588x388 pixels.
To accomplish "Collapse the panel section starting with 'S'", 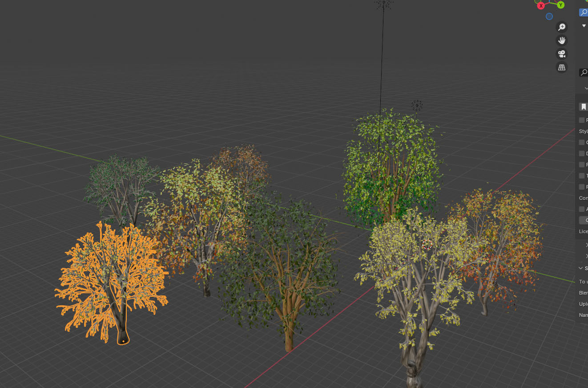I will [581, 268].
